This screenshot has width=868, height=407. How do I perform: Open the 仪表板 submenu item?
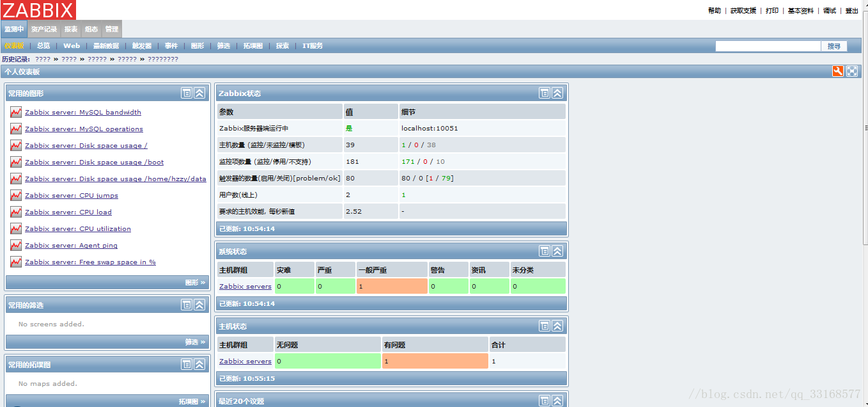14,45
